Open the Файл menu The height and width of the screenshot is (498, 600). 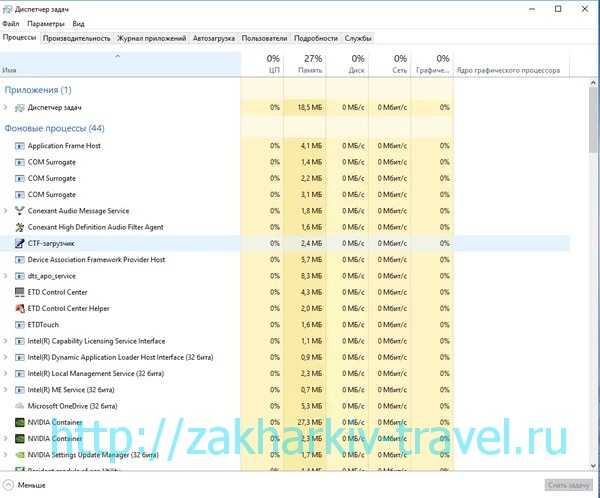(x=11, y=24)
